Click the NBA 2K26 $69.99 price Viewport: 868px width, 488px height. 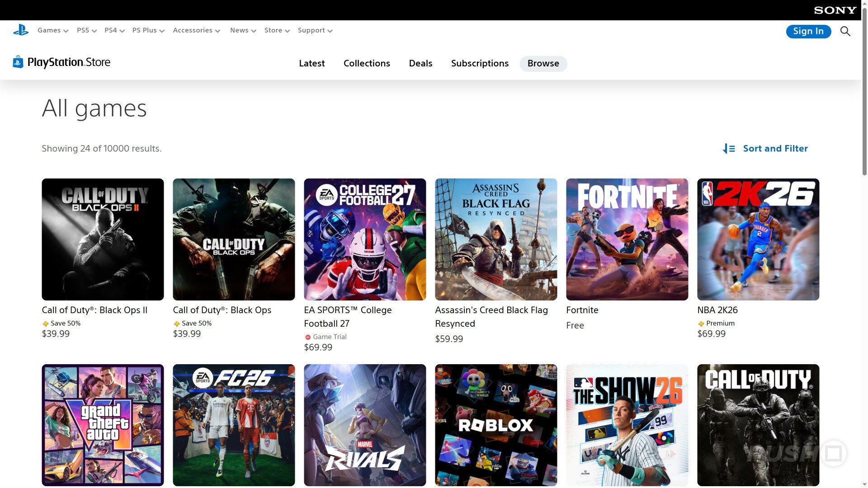pyautogui.click(x=711, y=334)
